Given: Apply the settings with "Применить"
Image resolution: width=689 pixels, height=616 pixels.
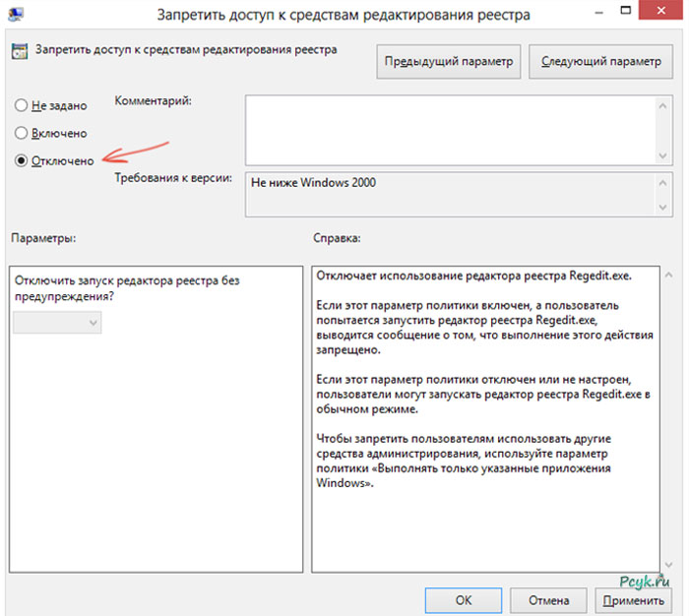Looking at the screenshot, I should point(635,599).
